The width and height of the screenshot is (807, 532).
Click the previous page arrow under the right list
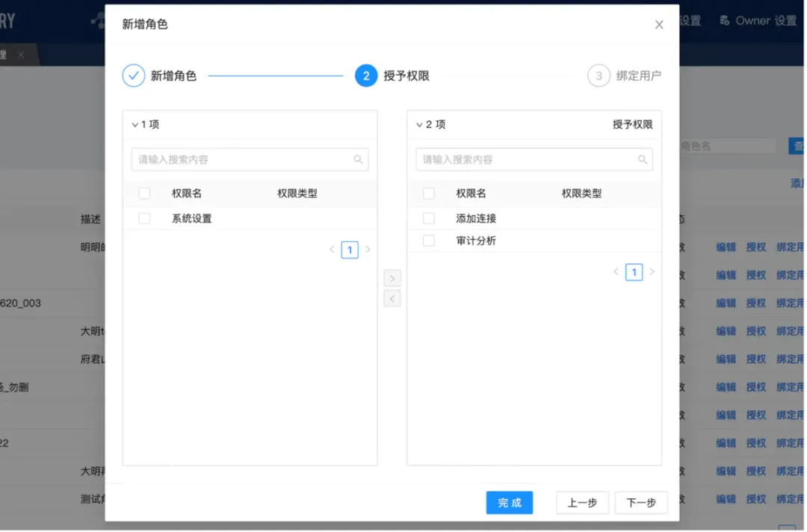coord(616,272)
